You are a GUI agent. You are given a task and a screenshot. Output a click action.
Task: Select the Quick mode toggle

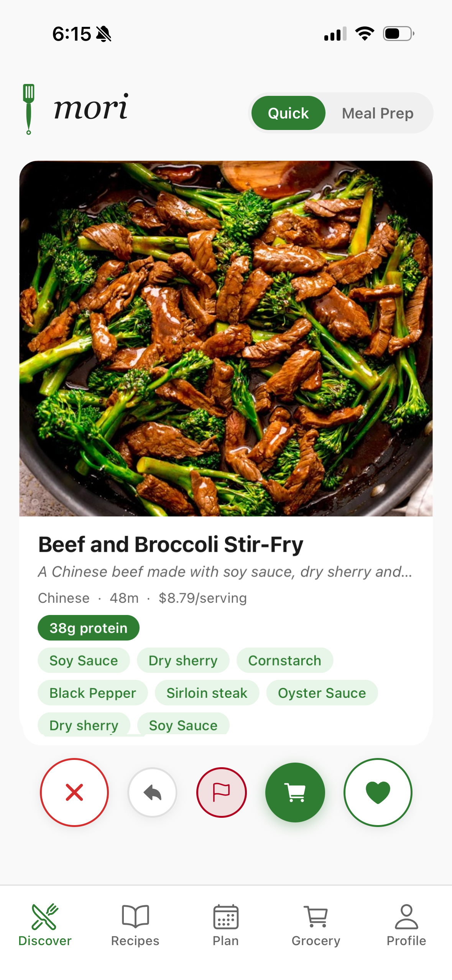click(288, 113)
